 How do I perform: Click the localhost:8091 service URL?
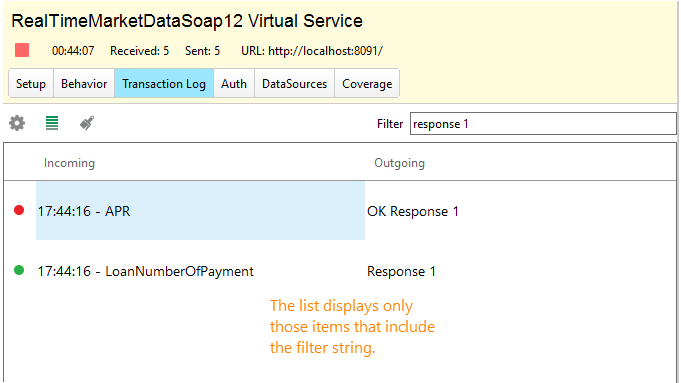pyautogui.click(x=326, y=51)
